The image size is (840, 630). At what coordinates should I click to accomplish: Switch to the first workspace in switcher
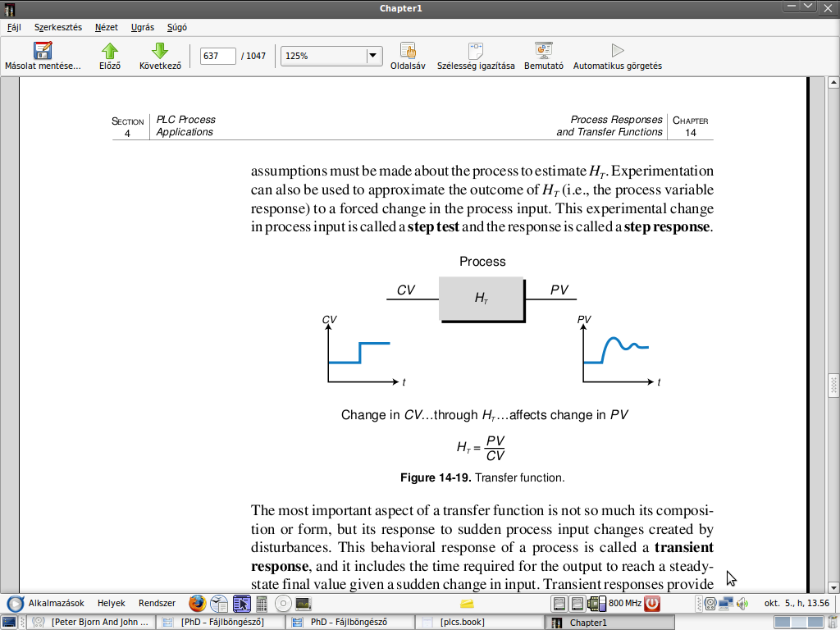point(783,622)
